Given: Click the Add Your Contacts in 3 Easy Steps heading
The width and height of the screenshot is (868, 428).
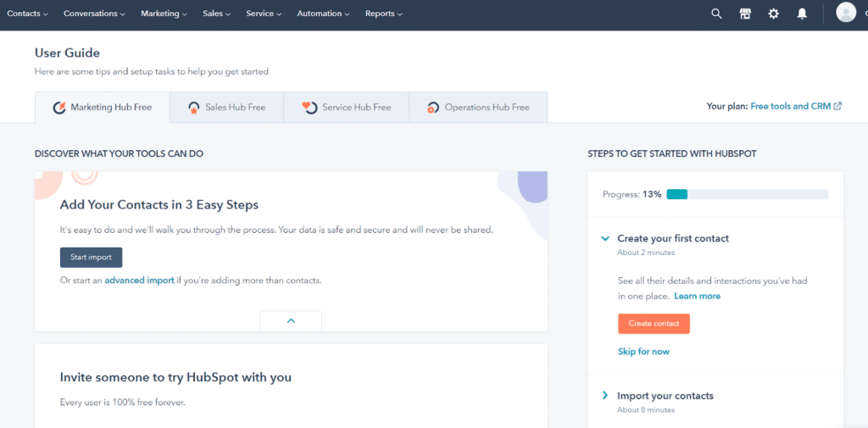Looking at the screenshot, I should point(159,205).
